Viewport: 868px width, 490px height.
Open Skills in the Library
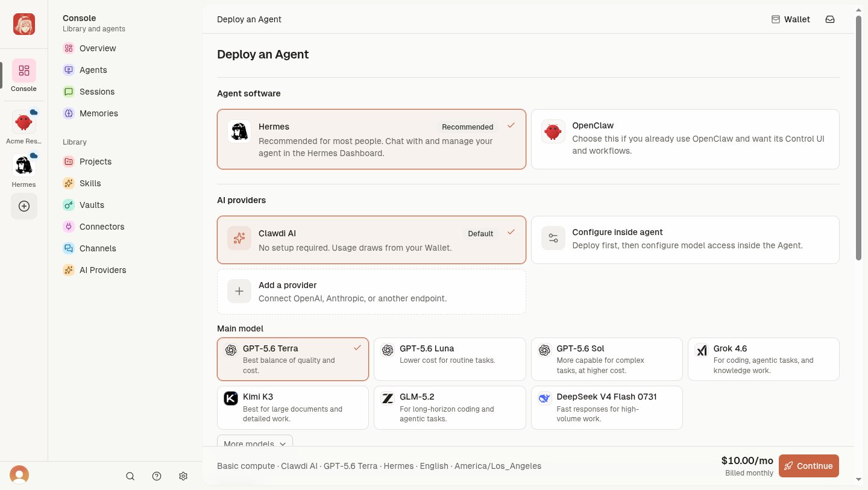(x=125, y=183)
